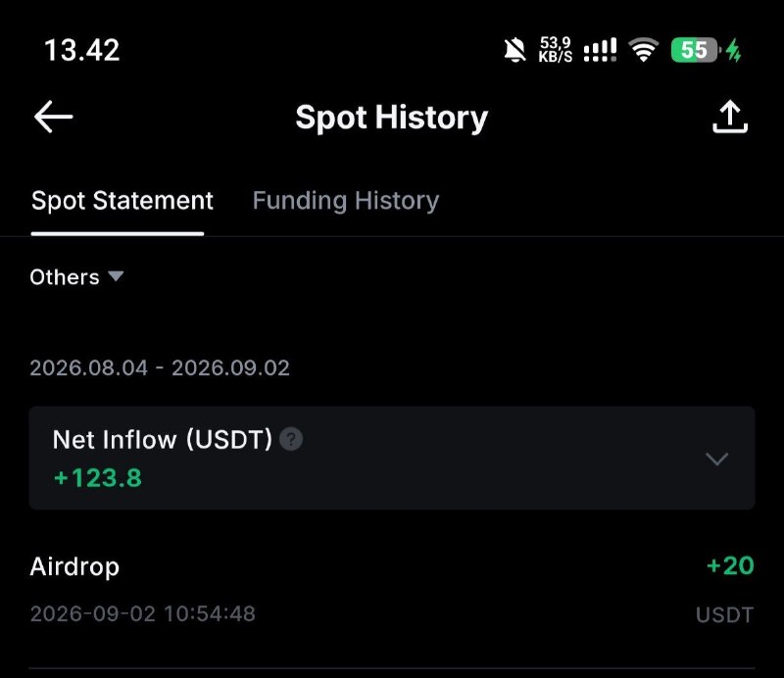
Task: Select the Spot Statement tab
Action: click(x=122, y=201)
